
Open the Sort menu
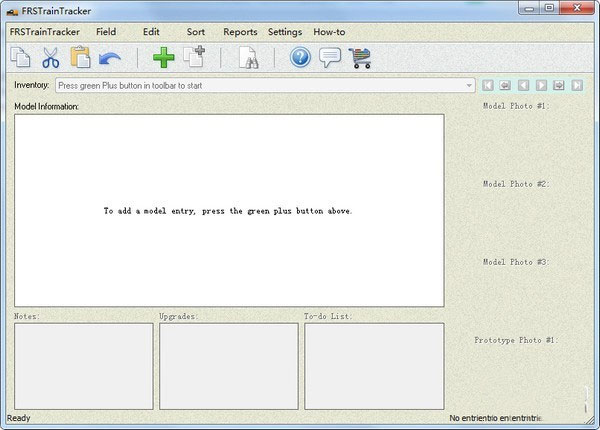pyautogui.click(x=196, y=32)
